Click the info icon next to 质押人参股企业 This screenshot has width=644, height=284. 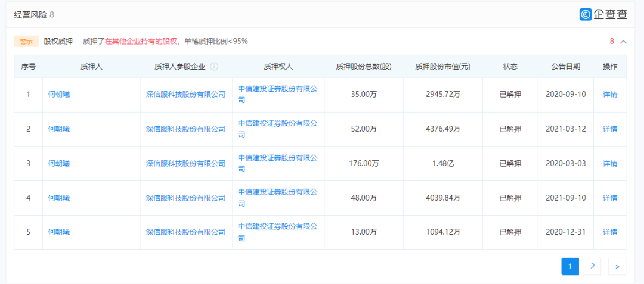214,67
